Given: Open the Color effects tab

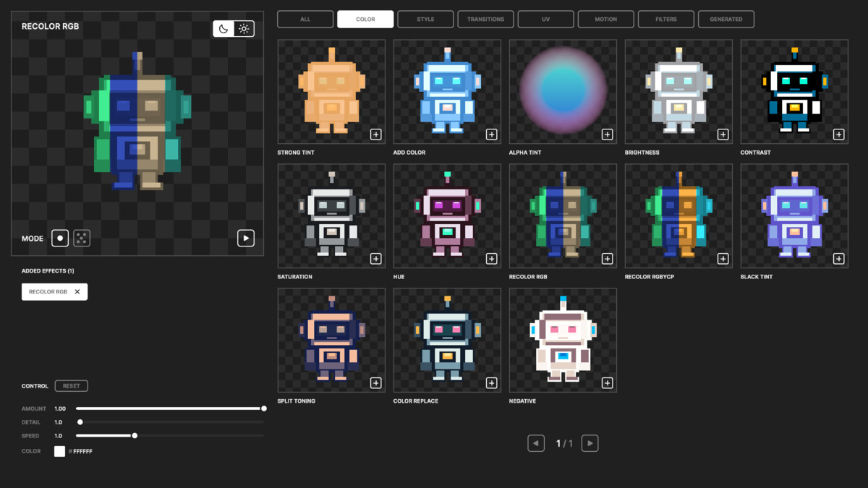Looking at the screenshot, I should (365, 20).
